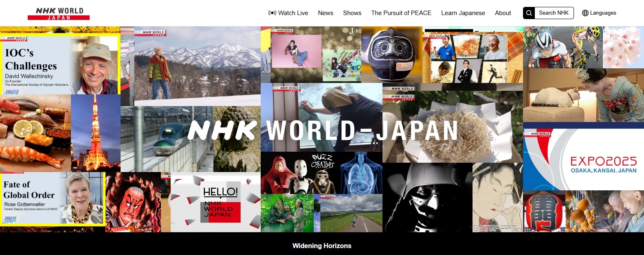Image resolution: width=644 pixels, height=255 pixels.
Task: Select the samurai helmet black-and-white image
Action: (x=427, y=198)
